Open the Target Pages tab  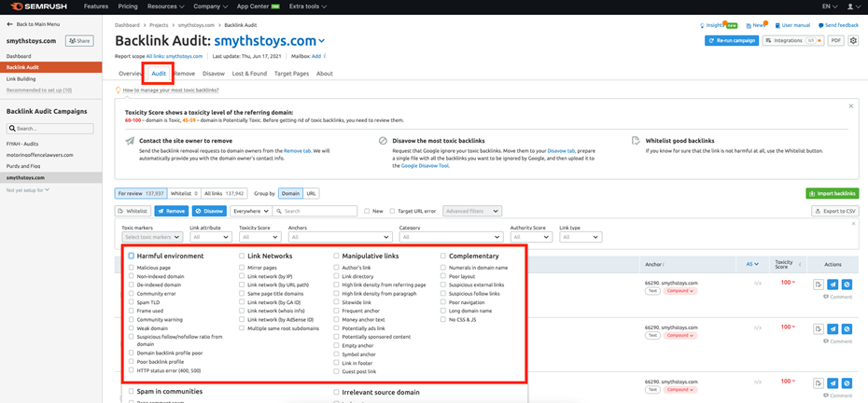click(292, 74)
